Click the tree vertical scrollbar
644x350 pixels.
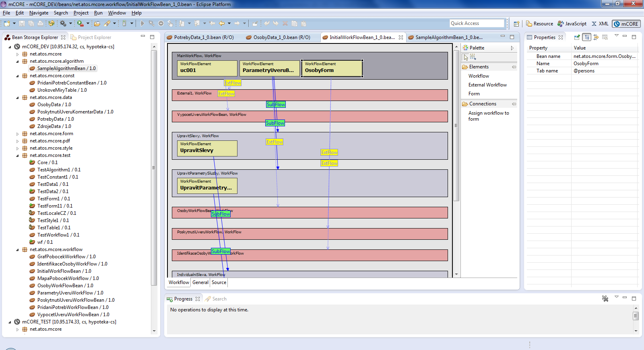point(154,168)
